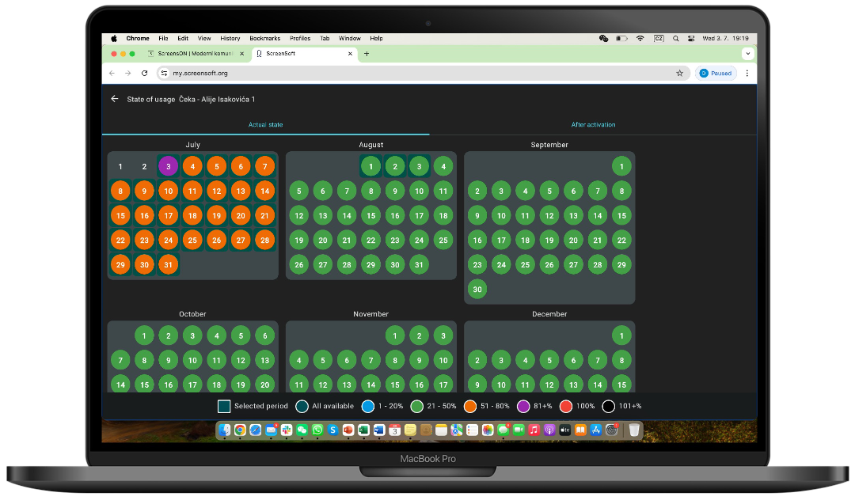The height and width of the screenshot is (504, 855).
Task: Open Spotlight search in the menu bar
Action: 675,38
